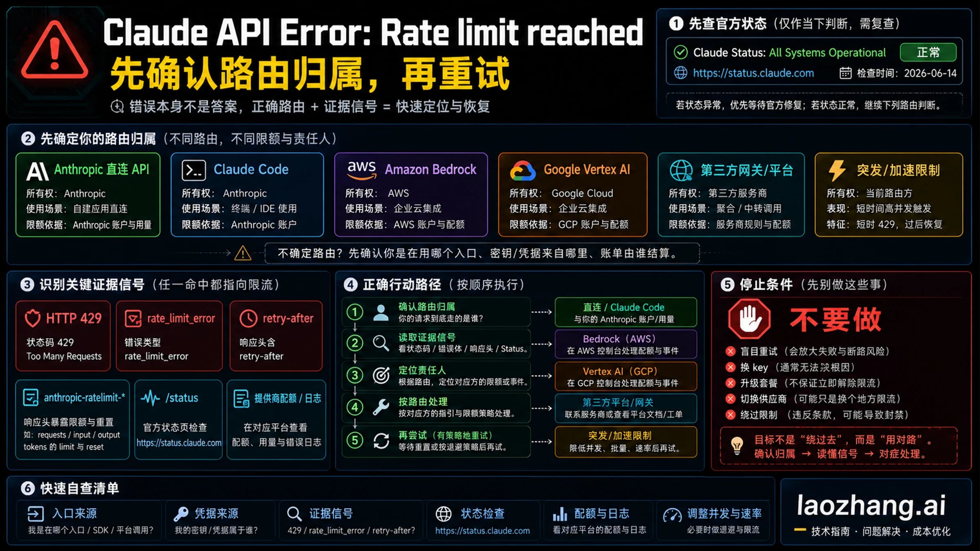The width and height of the screenshot is (980, 551).
Task: Click the 'Too Many Requests' text
Action: coord(64,356)
